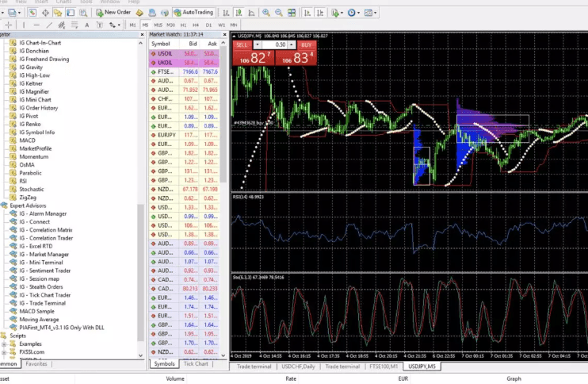Tile chart windows

pos(292,13)
